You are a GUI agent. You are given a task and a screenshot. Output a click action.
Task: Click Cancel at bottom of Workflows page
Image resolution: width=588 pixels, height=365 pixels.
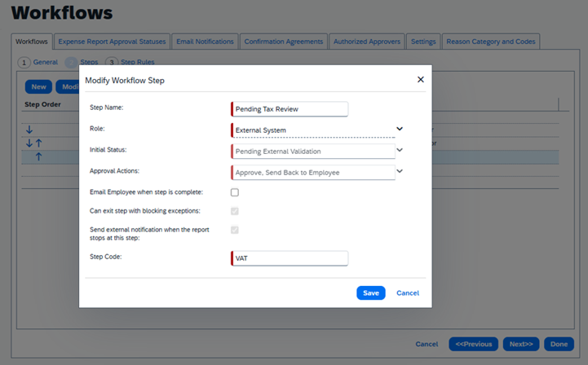pos(427,344)
